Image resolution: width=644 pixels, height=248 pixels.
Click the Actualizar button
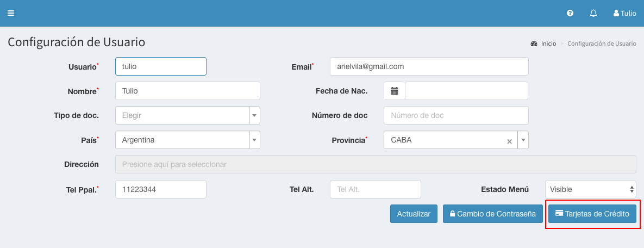tap(414, 214)
